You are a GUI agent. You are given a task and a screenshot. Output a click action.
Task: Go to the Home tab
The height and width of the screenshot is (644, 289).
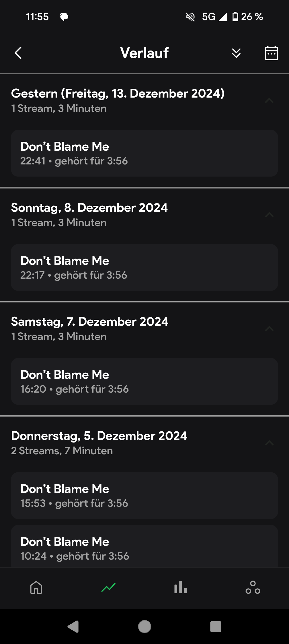(x=36, y=587)
